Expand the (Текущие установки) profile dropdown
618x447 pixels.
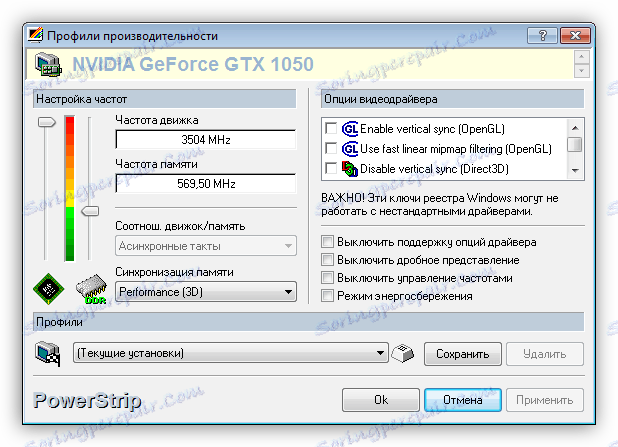(x=231, y=353)
